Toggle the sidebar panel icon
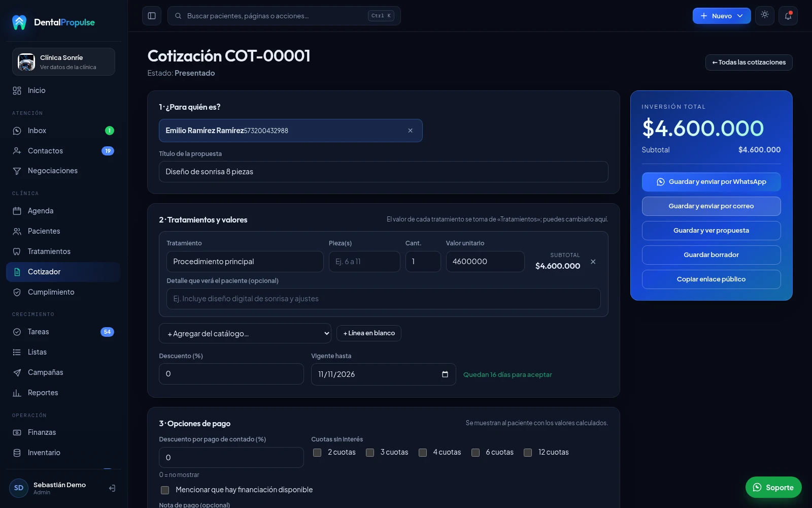Screen dimensions: 812x508 pyautogui.click(x=152, y=16)
